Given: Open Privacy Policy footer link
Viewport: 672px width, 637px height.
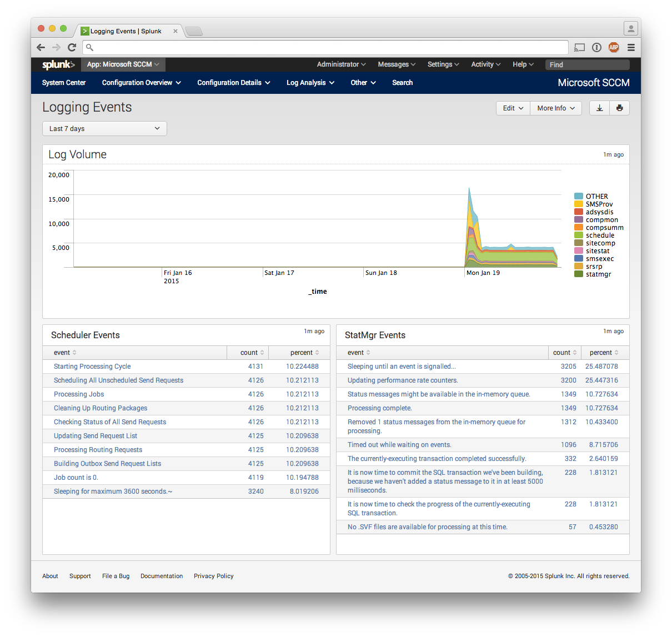Looking at the screenshot, I should click(214, 576).
